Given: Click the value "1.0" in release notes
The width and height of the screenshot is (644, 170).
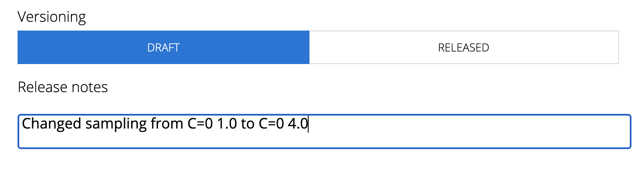Looking at the screenshot, I should pos(227,124).
